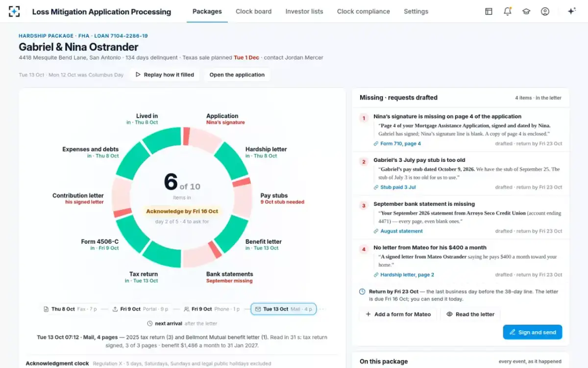588x368 pixels.
Task: Click the Bank statements label
Action: point(230,274)
